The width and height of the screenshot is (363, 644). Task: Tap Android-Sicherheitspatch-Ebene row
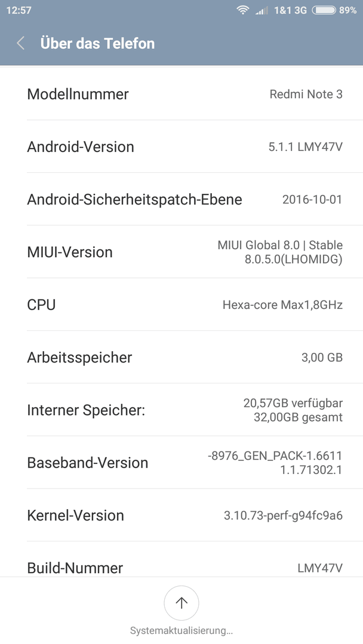coord(181,199)
